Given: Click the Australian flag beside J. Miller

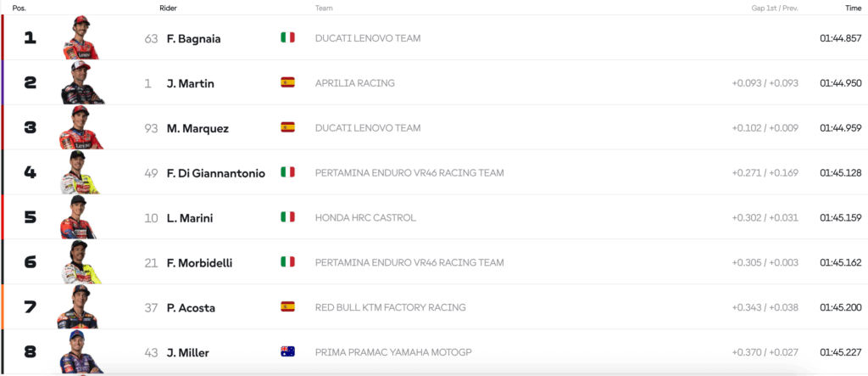Looking at the screenshot, I should 287,352.
